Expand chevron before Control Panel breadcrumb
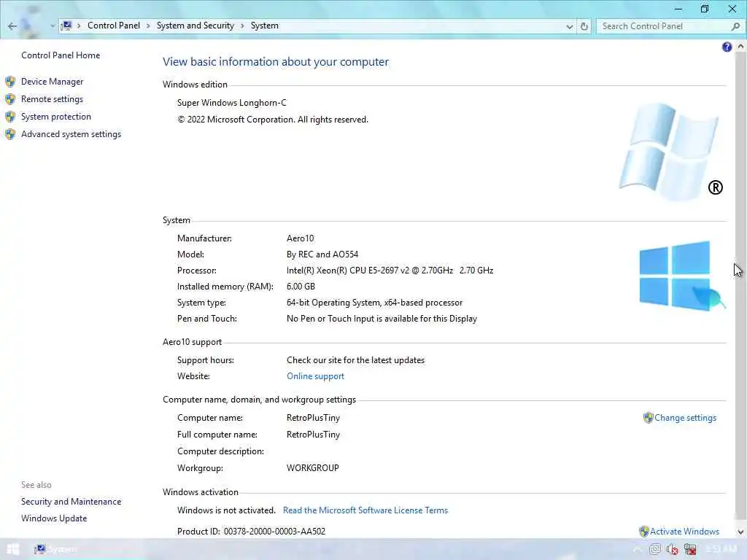 [79, 26]
